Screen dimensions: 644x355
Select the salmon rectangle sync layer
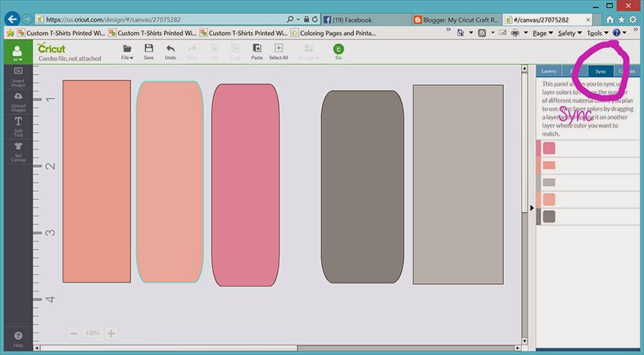coord(549,165)
